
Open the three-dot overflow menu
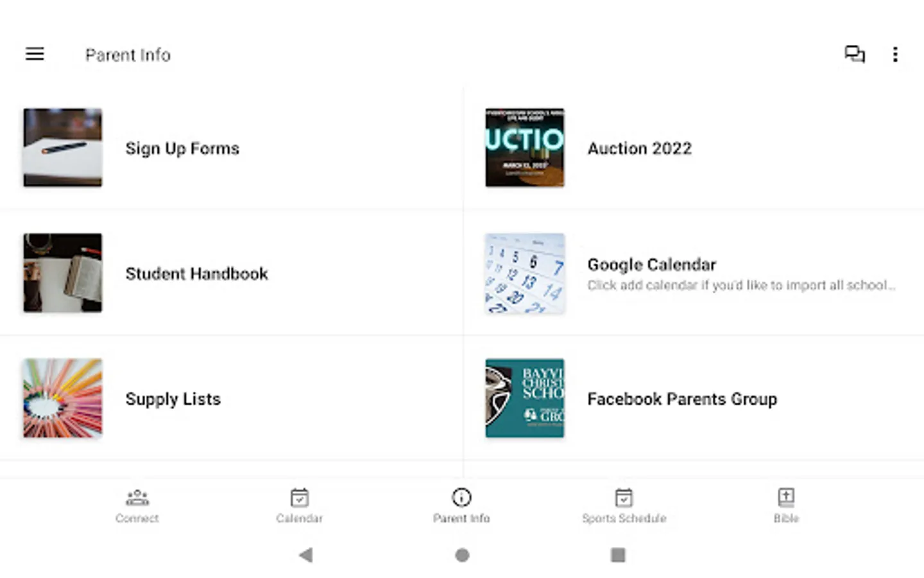point(895,54)
